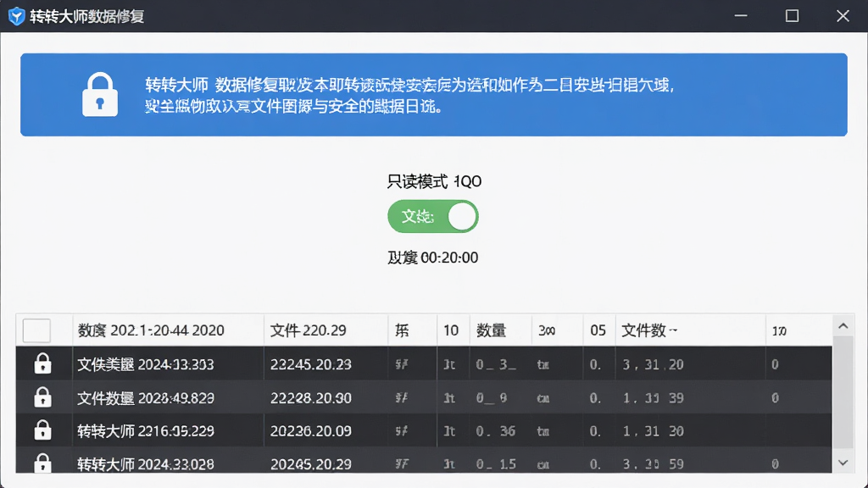Click the 文件数 column header

tap(691, 330)
